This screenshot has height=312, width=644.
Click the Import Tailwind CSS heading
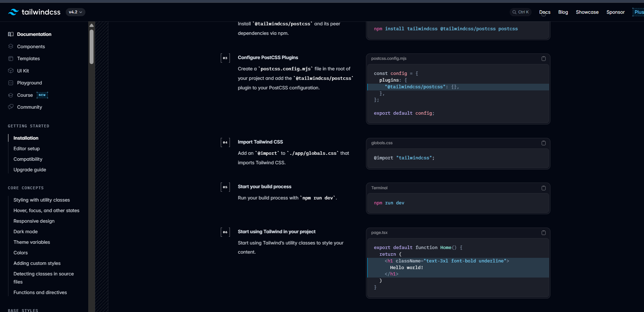[x=260, y=142]
